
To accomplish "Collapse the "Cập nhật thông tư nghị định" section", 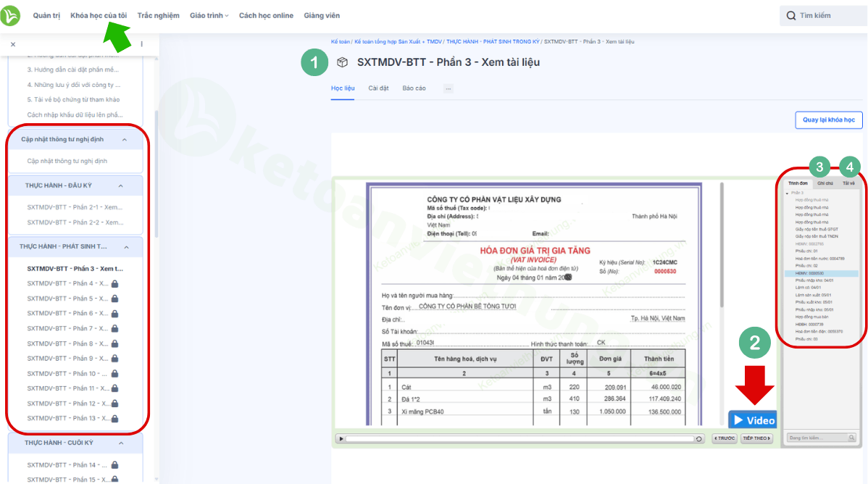I will [124, 140].
